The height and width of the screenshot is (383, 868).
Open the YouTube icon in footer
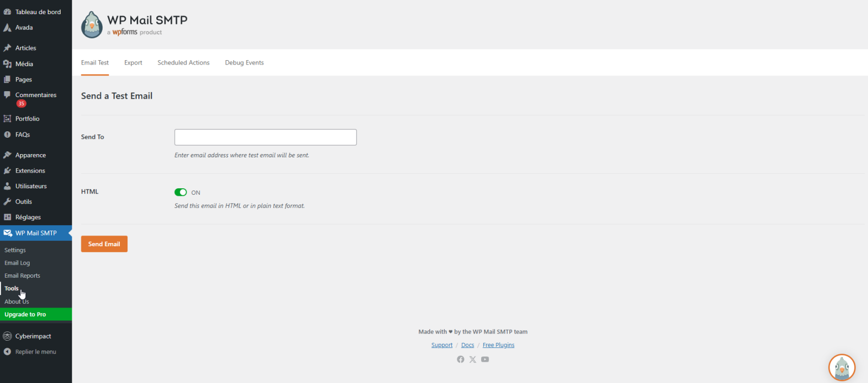click(x=485, y=359)
